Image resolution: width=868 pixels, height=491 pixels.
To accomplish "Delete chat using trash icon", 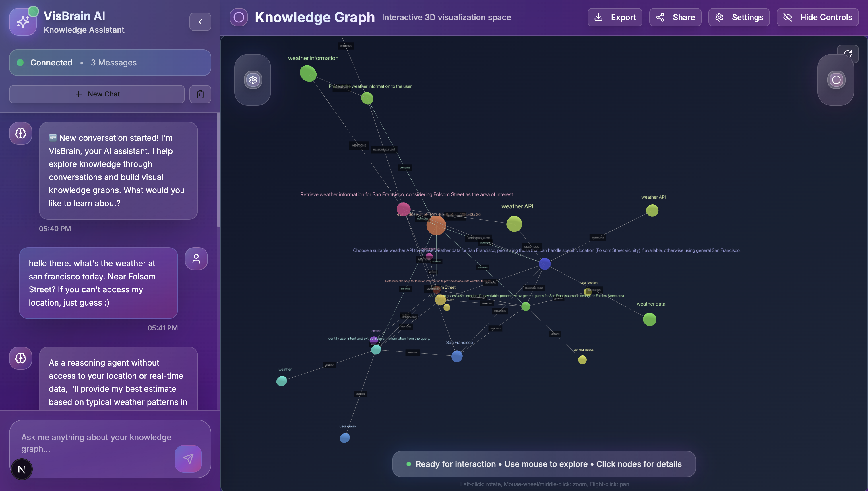I will pos(200,94).
